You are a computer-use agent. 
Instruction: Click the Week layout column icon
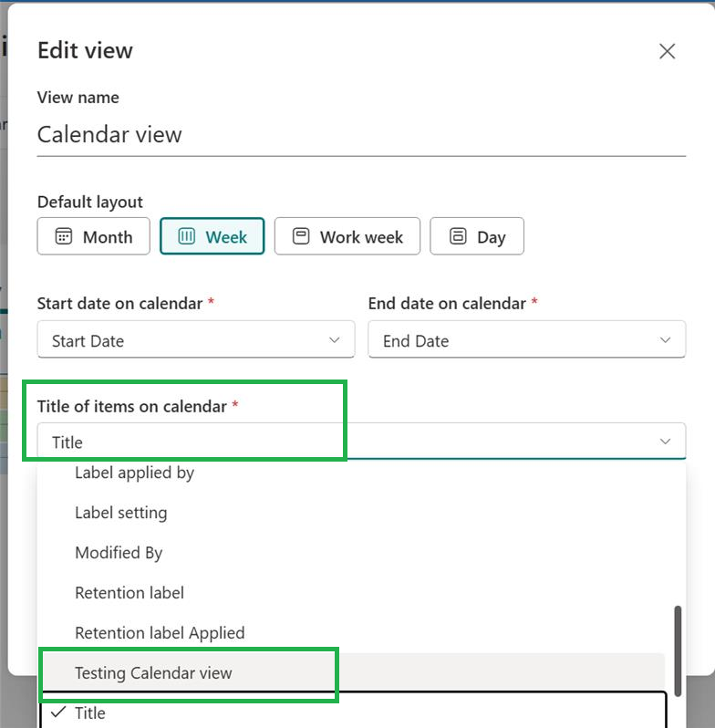(x=187, y=236)
